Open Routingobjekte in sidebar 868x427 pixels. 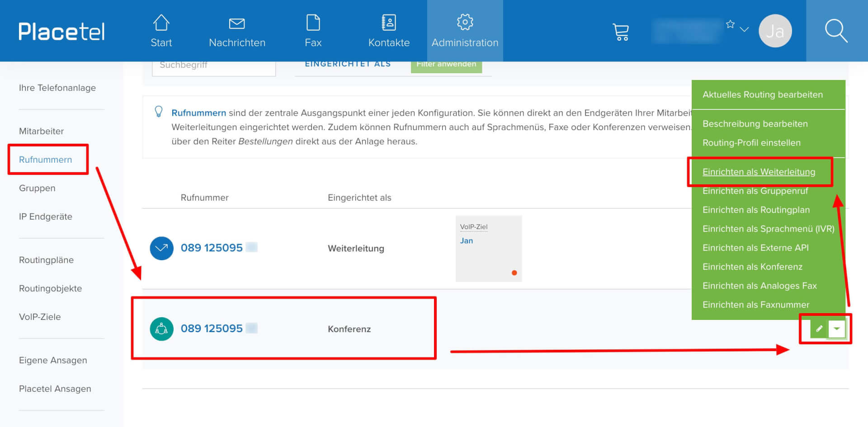[50, 288]
